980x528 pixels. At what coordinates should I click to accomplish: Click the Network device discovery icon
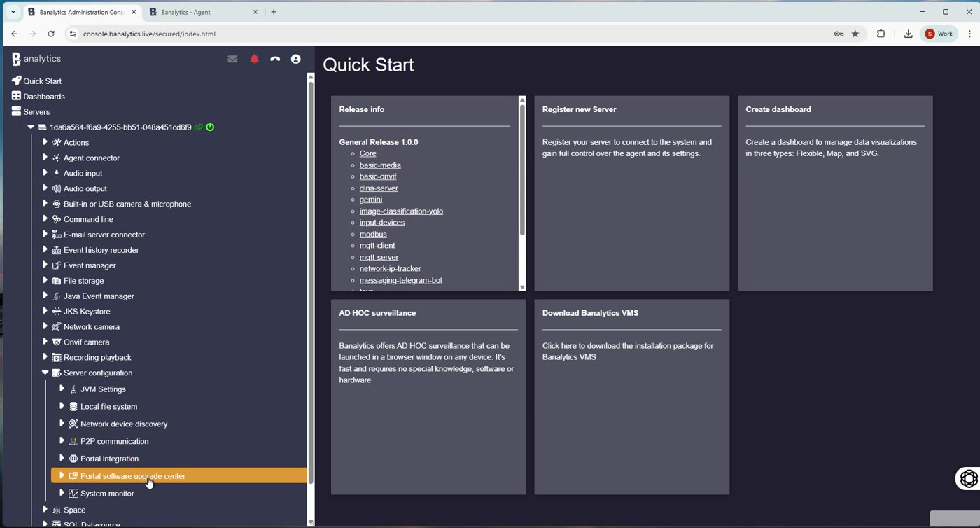coord(73,424)
